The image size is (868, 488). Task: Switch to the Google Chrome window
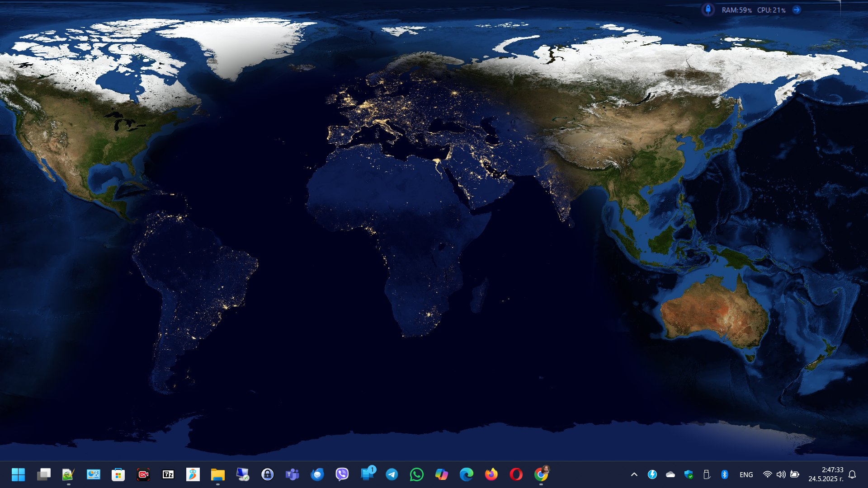click(541, 474)
